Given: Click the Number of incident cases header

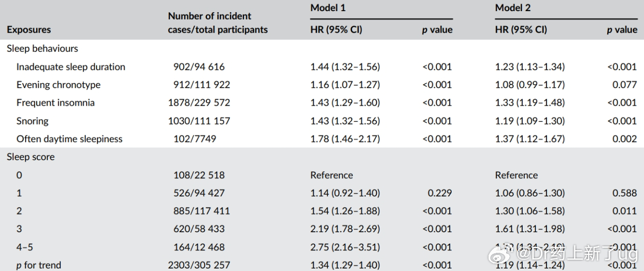Looking at the screenshot, I should pyautogui.click(x=217, y=23).
